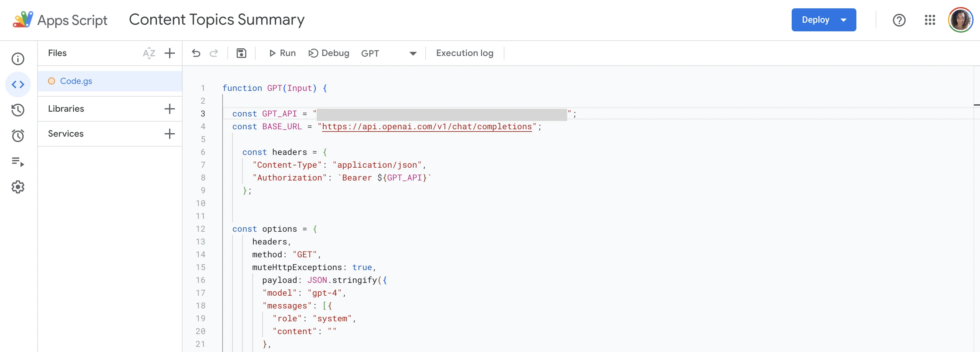Select the Code.gs file

[76, 81]
